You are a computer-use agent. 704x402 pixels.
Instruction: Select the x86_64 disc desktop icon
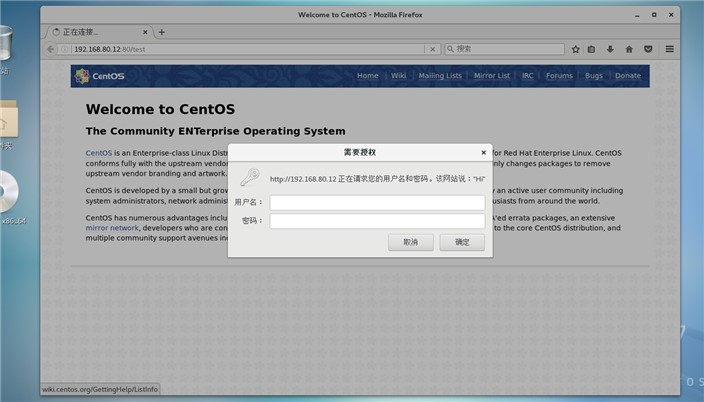pyautogui.click(x=9, y=192)
